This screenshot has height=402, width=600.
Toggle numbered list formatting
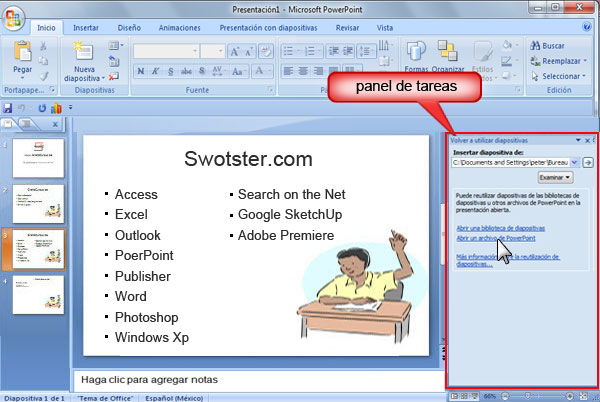click(x=309, y=51)
